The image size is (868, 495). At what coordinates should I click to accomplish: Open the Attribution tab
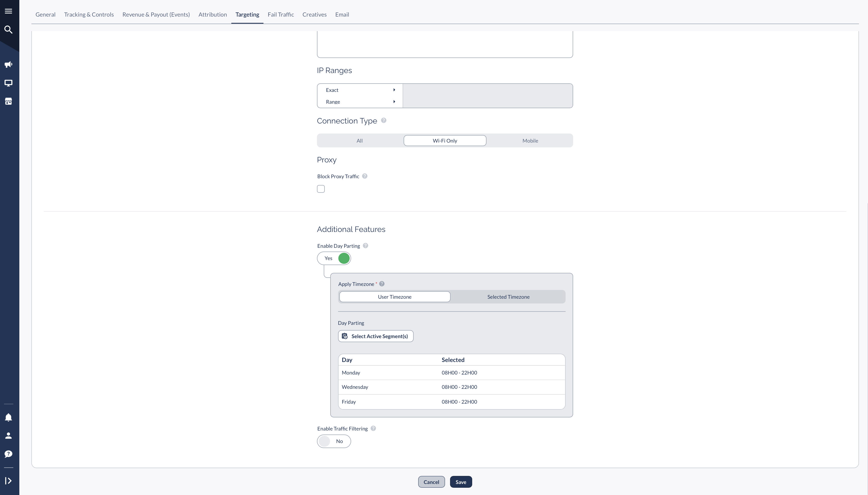point(212,14)
